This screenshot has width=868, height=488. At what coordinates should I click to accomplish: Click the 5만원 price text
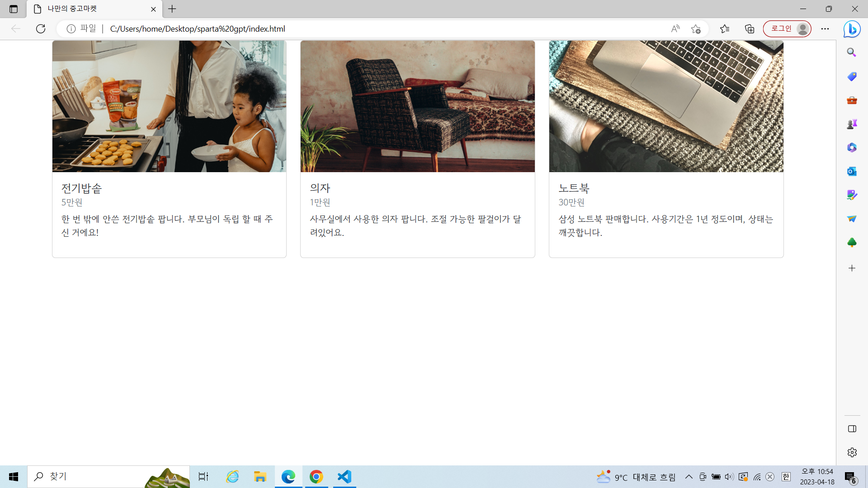(72, 202)
